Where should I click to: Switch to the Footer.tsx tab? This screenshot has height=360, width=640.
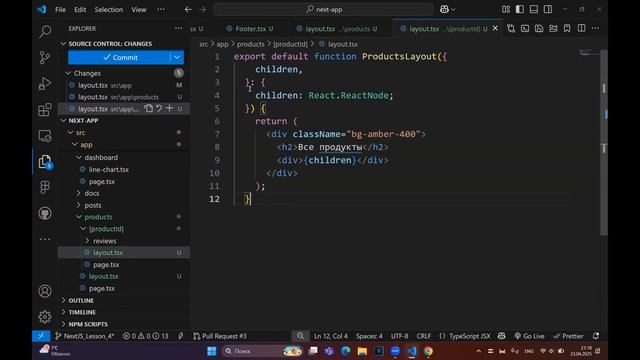(250, 29)
